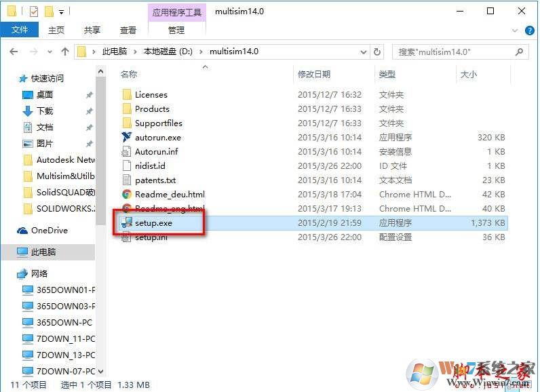Screen dimensions: 540x392
Task: Select the Autorun.inf file icon
Action: (127, 151)
